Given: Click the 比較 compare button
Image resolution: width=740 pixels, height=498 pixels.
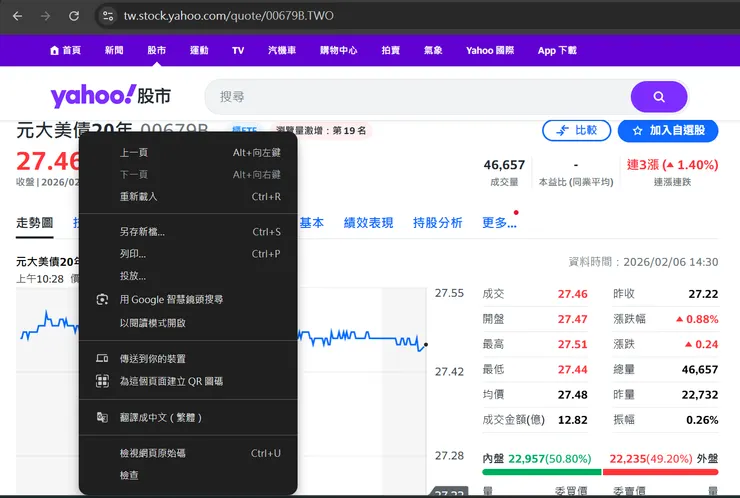Looking at the screenshot, I should click(x=576, y=130).
